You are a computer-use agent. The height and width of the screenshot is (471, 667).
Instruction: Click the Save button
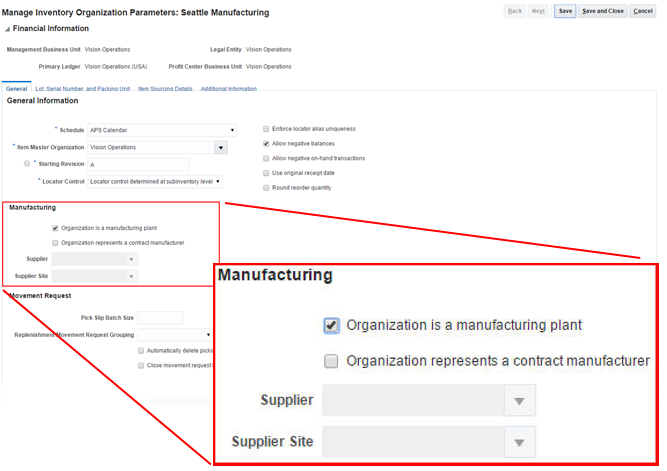(x=565, y=11)
